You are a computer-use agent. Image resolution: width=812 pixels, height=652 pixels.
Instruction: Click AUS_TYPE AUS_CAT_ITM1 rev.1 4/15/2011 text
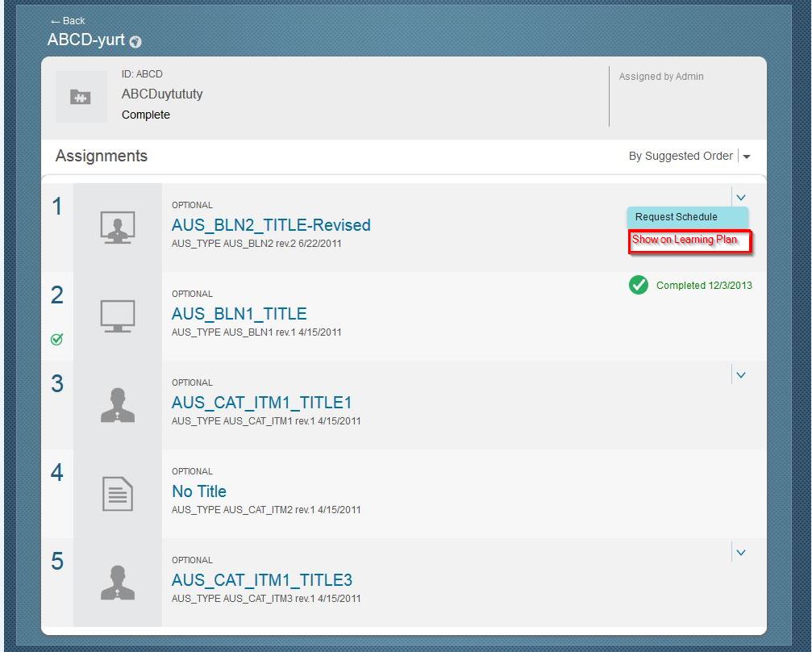pyautogui.click(x=266, y=421)
